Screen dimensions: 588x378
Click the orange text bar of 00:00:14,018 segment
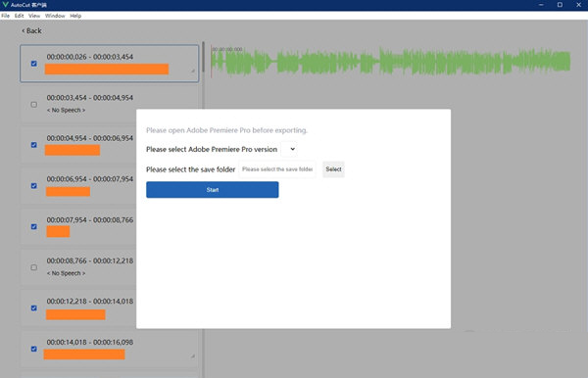[x=84, y=354]
